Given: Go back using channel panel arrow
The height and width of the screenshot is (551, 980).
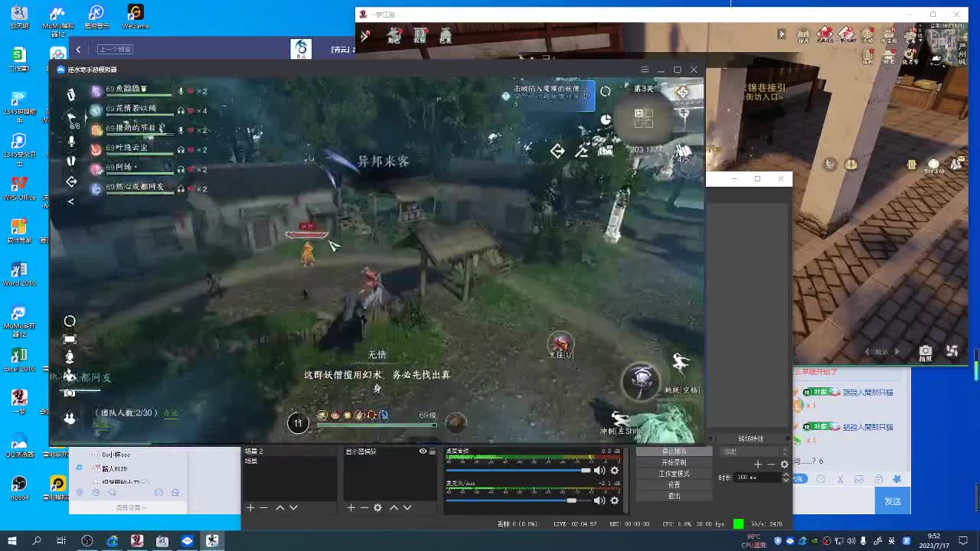Looking at the screenshot, I should 78,50.
